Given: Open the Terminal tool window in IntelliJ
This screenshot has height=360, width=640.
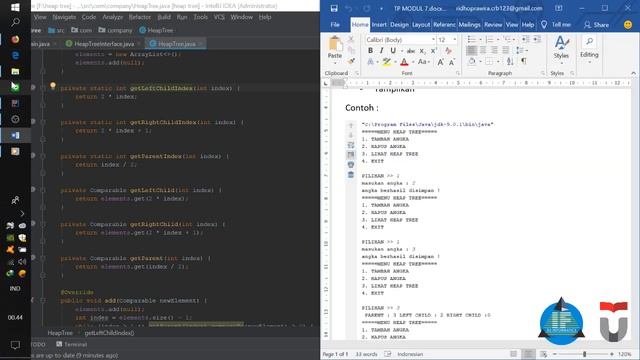Looking at the screenshot, I should [71, 344].
